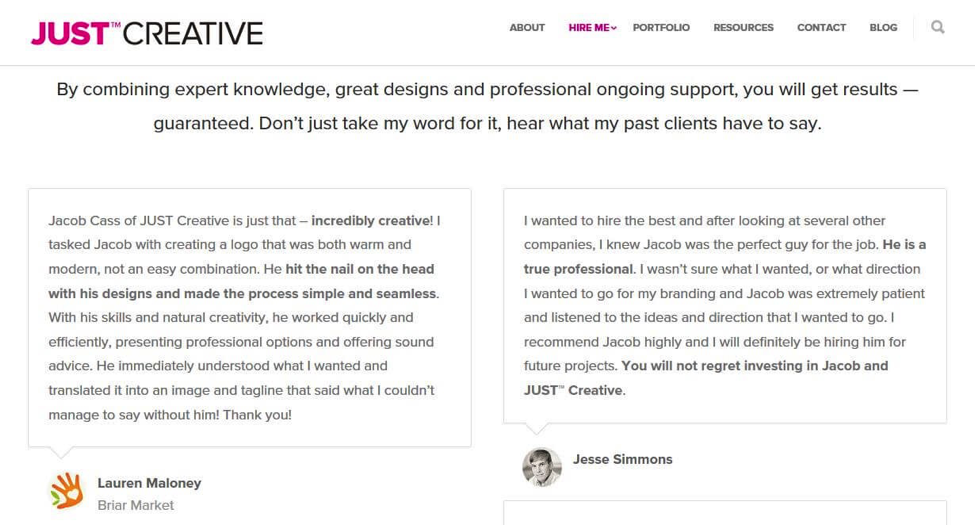
Task: Open the Blog link
Action: point(883,27)
